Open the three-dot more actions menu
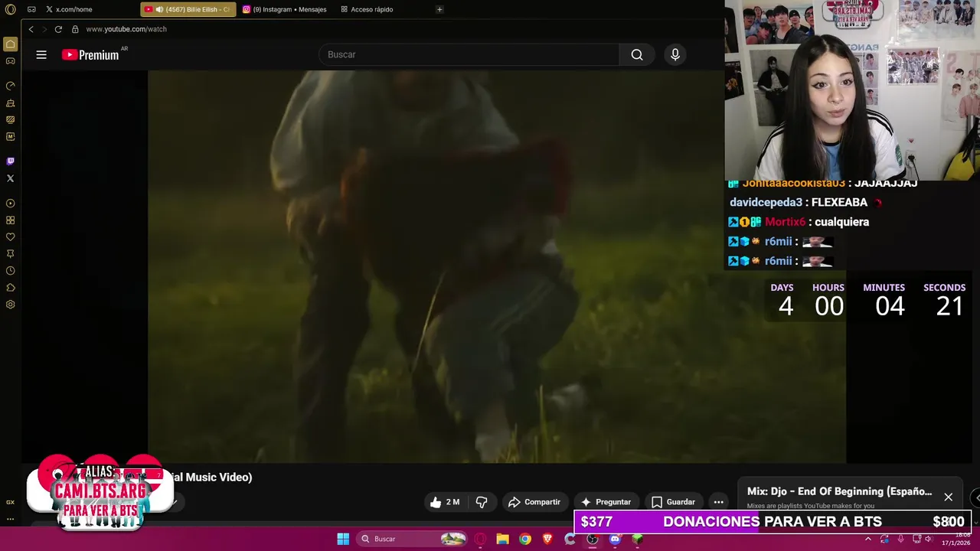 718,502
